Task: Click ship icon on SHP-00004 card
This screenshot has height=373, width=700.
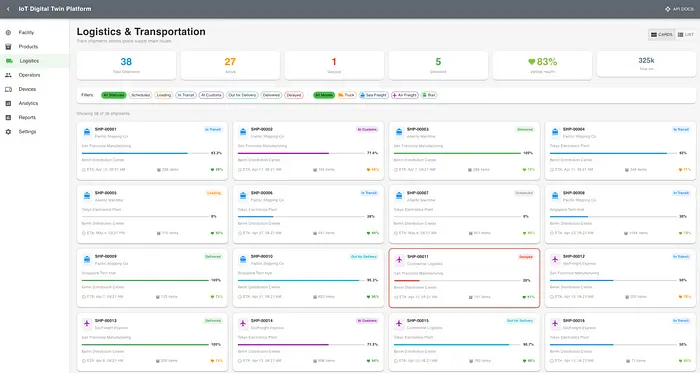Action: point(555,132)
